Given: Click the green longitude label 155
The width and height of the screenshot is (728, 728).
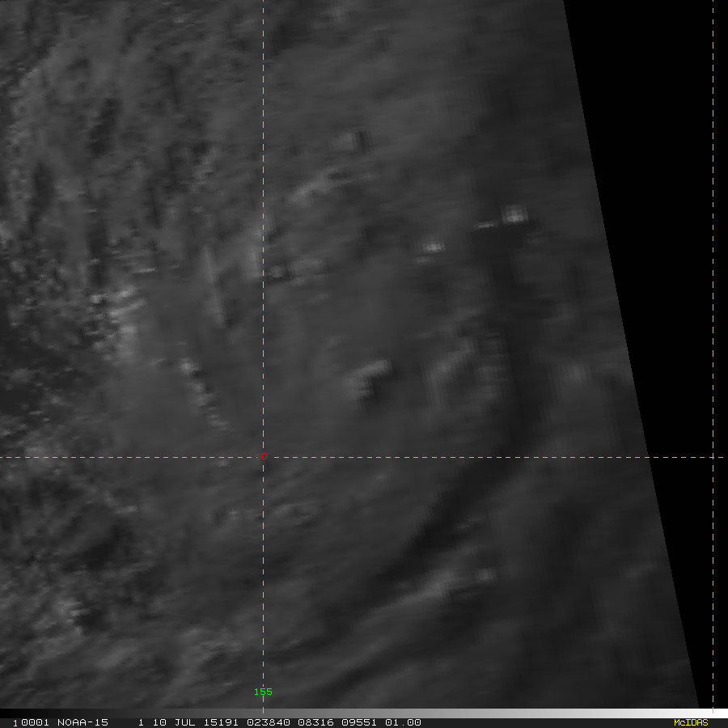Looking at the screenshot, I should [263, 692].
